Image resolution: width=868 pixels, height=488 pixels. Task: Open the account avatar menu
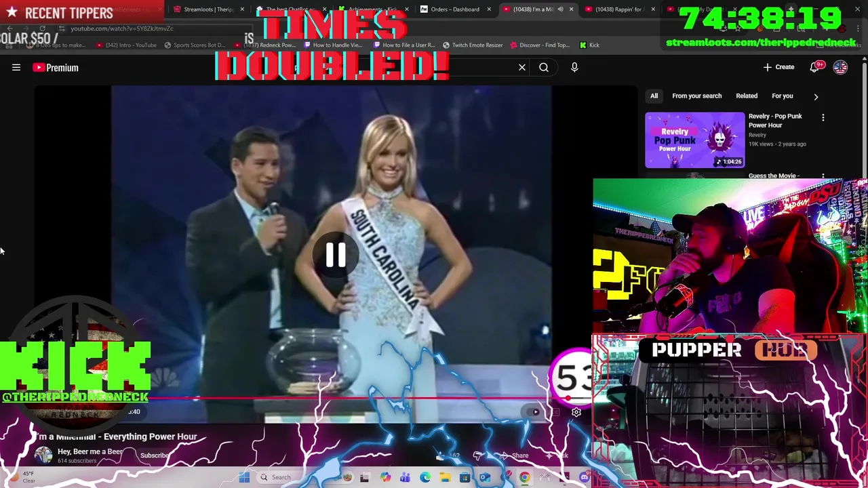tap(840, 67)
